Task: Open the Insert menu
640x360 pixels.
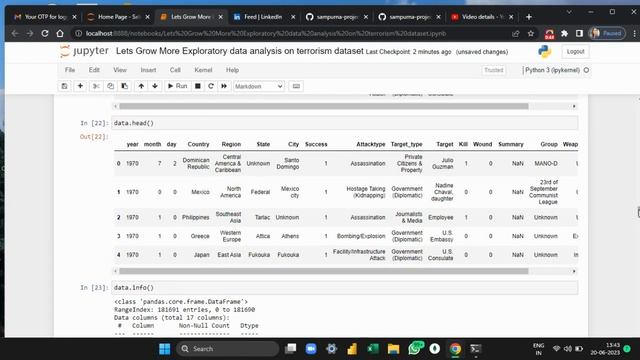Action: pos(148,70)
